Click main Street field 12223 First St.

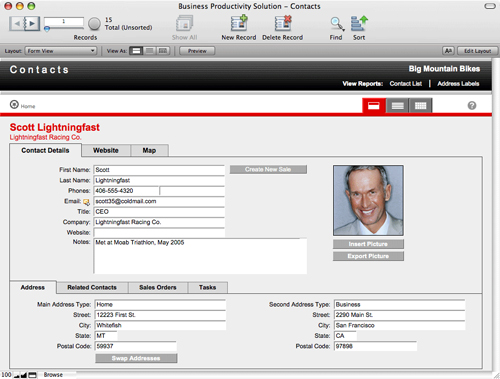(160, 315)
